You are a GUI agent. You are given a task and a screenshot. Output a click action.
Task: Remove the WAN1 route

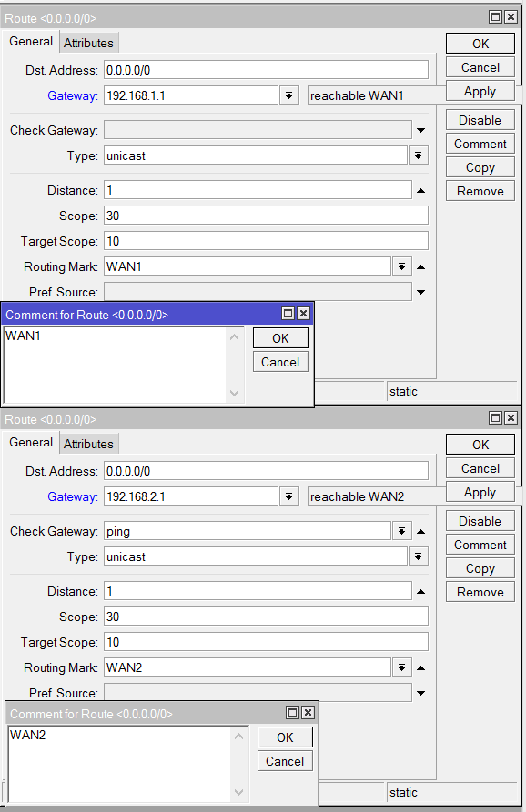click(x=480, y=191)
